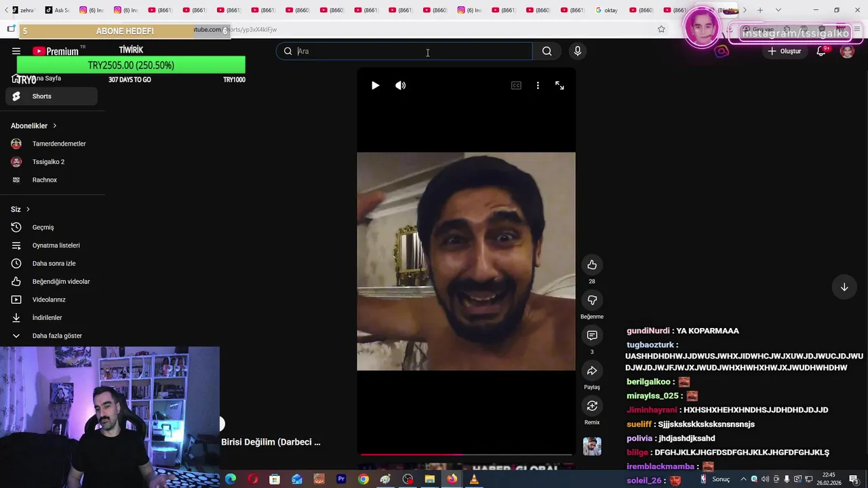Expand the Abonelikler section
868x488 pixels.
[34, 125]
